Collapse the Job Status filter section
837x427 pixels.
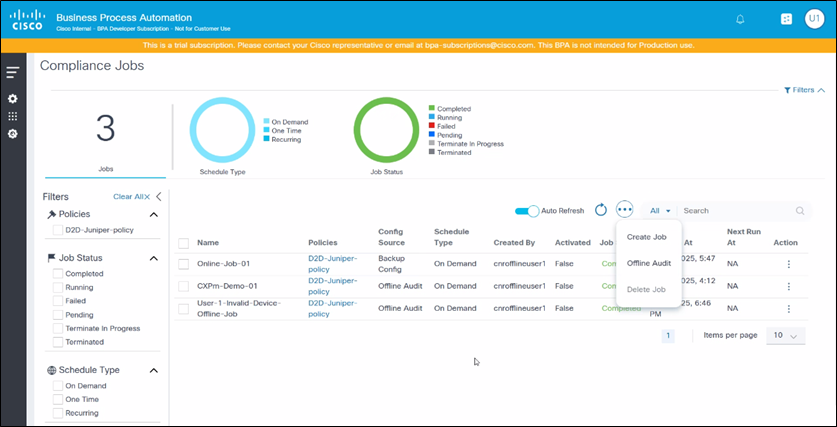pos(154,258)
